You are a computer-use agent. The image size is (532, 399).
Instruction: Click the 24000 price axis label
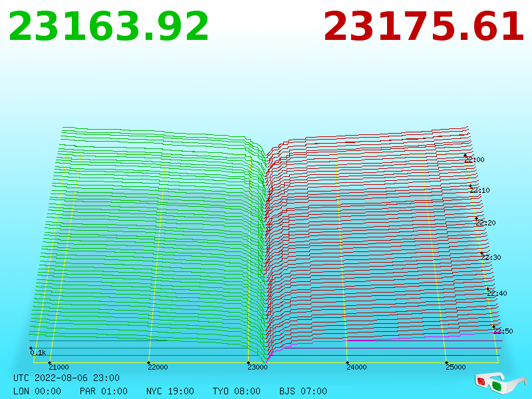coord(356,367)
